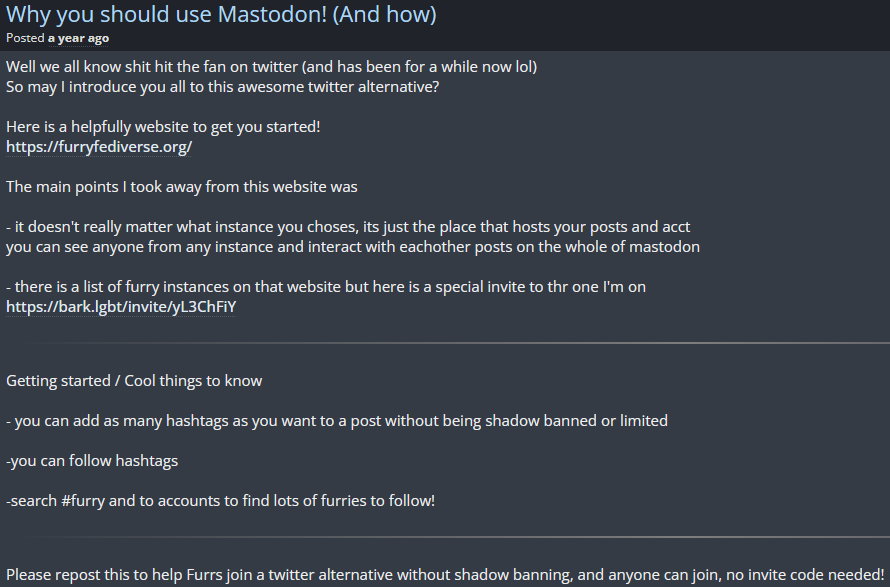Click the 'main points I took away' line
The image size is (890, 587).
(182, 187)
